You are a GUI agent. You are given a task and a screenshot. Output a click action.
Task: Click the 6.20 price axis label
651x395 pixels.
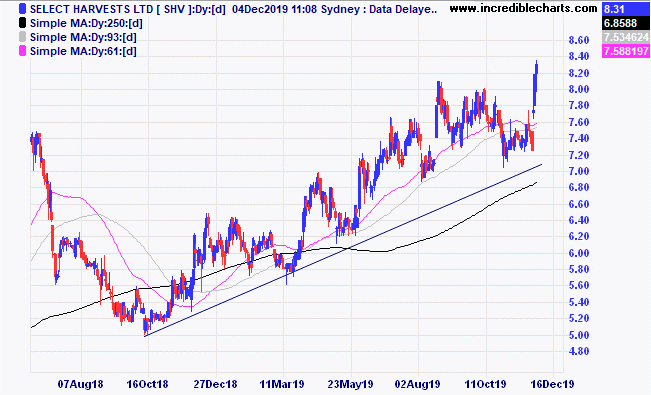click(x=579, y=237)
